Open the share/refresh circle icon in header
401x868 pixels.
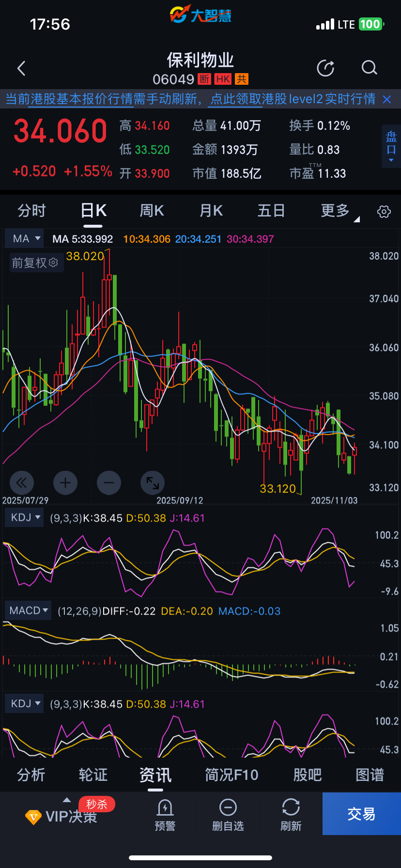click(325, 68)
